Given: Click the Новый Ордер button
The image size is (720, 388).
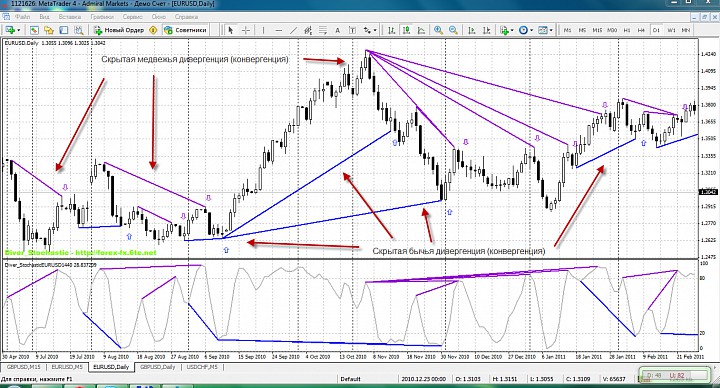Looking at the screenshot, I should 119,30.
